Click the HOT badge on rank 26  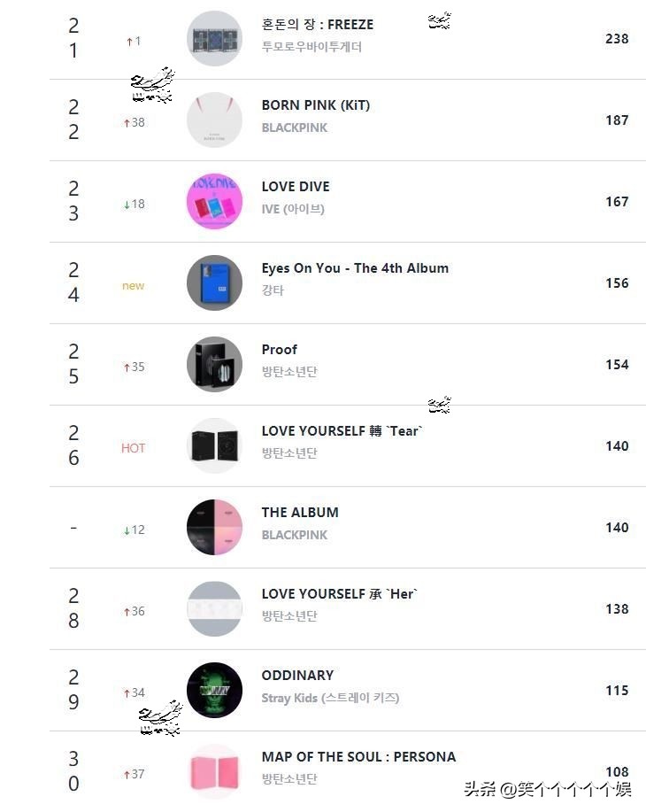click(x=133, y=448)
